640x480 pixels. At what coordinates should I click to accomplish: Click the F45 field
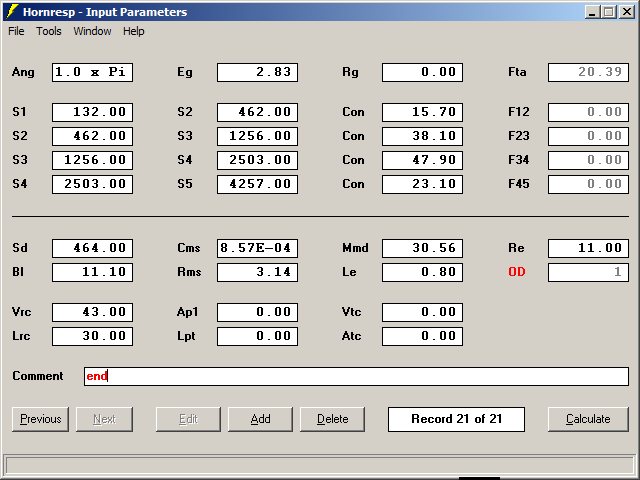[588, 184]
